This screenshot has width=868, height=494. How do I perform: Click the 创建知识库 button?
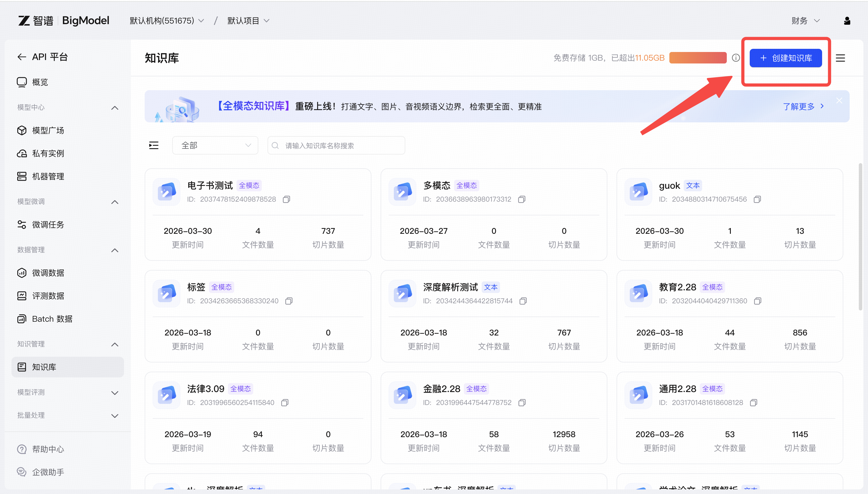pos(785,58)
